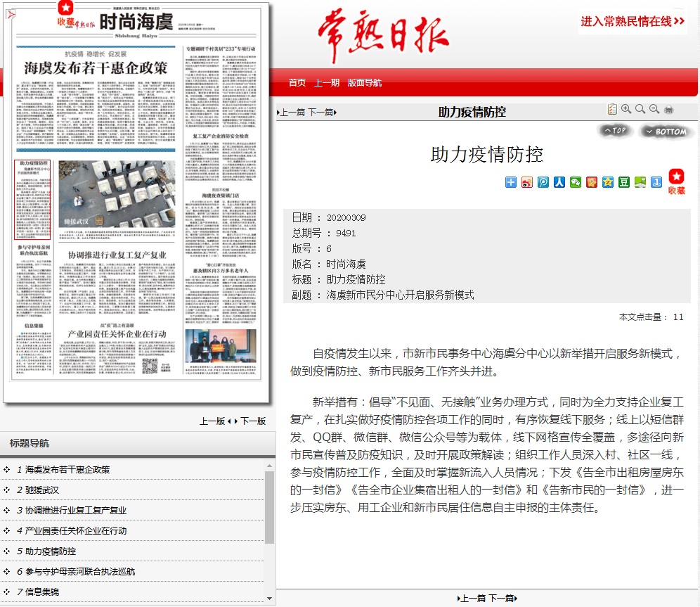Click 海虞发布若干惠企政策 headline on page image
This screenshot has width=700, height=607.
[96, 68]
